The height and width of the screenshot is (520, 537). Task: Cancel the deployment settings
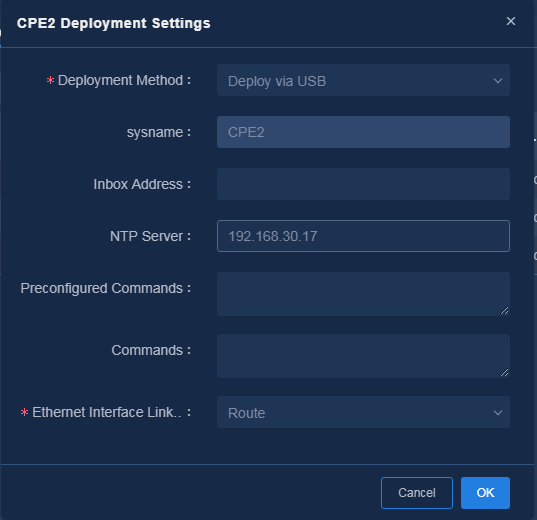(x=416, y=493)
